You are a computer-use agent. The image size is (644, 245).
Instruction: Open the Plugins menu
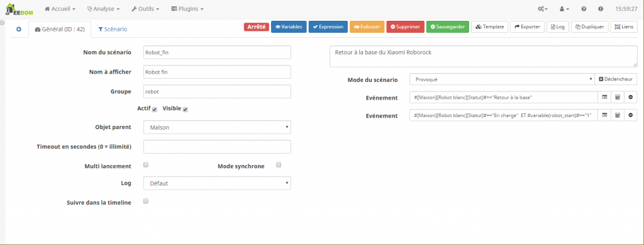[x=187, y=9]
